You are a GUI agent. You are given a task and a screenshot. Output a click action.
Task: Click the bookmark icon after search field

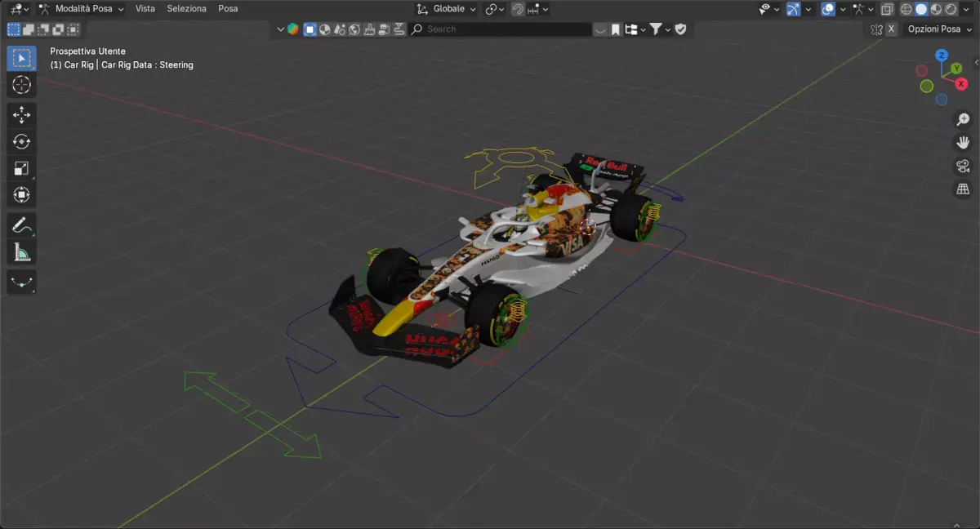(x=615, y=29)
